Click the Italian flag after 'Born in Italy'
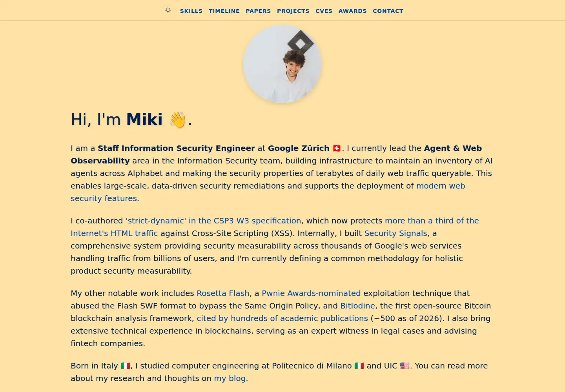 (125, 366)
